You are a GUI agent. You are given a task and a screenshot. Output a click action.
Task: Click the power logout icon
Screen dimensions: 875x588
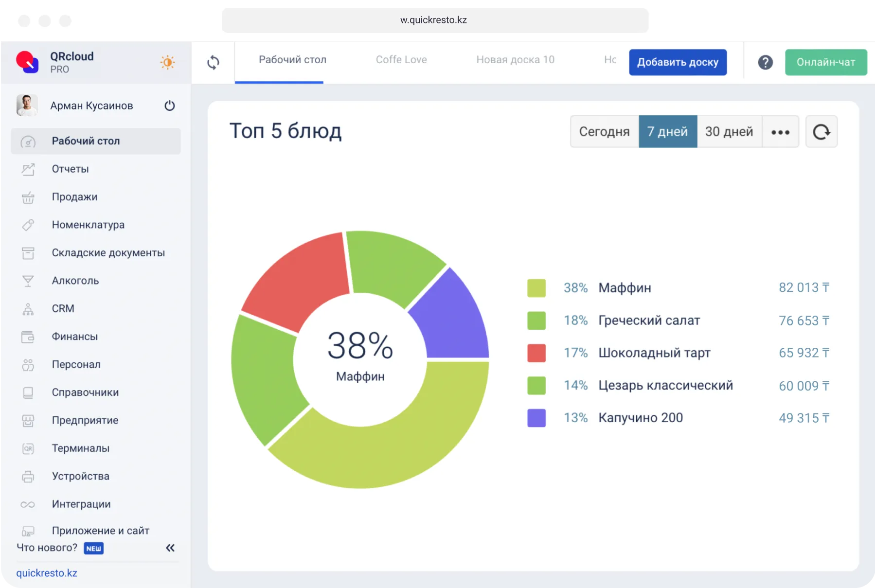coord(169,106)
